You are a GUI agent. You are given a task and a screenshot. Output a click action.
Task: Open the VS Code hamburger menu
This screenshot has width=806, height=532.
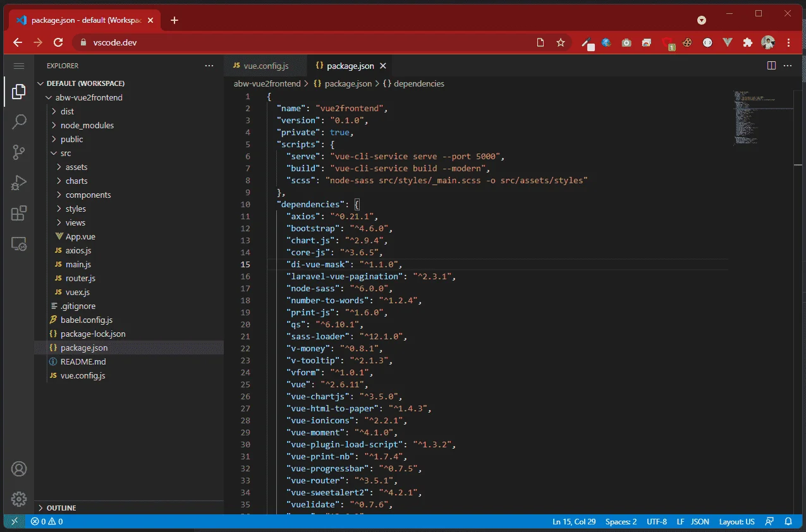coord(18,66)
